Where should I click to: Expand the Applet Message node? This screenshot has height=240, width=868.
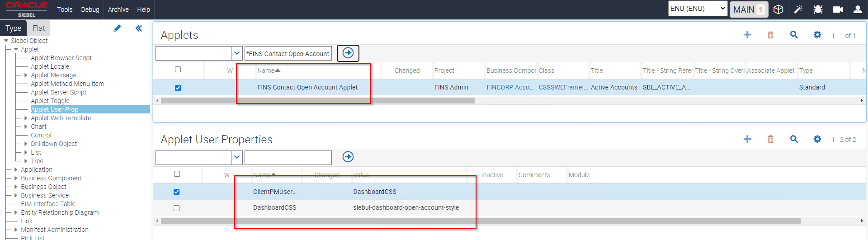click(26, 75)
